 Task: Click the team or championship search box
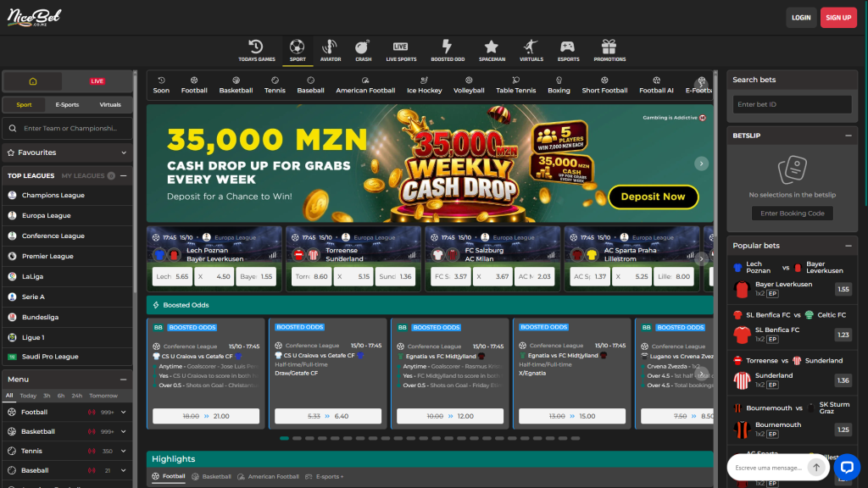tap(67, 129)
